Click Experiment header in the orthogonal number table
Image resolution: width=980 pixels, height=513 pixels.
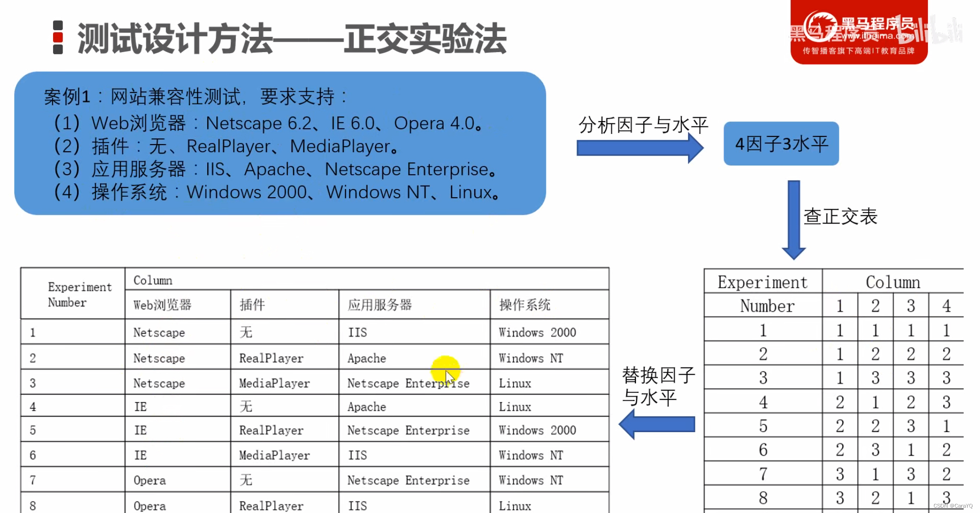[763, 282]
